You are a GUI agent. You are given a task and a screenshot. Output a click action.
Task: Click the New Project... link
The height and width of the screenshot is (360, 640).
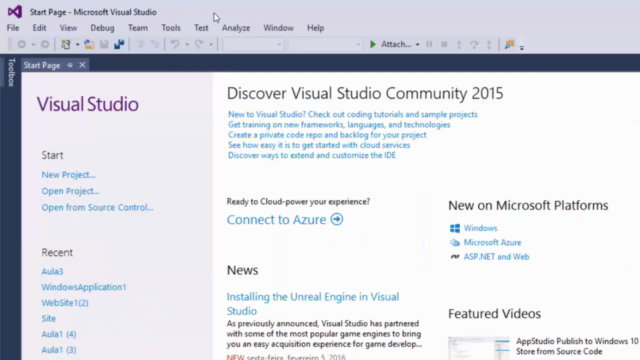click(68, 175)
